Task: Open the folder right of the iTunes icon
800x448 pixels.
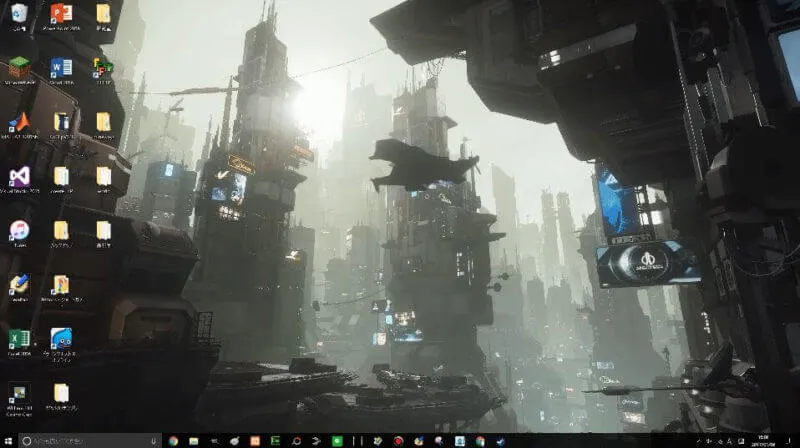Action: [x=61, y=231]
